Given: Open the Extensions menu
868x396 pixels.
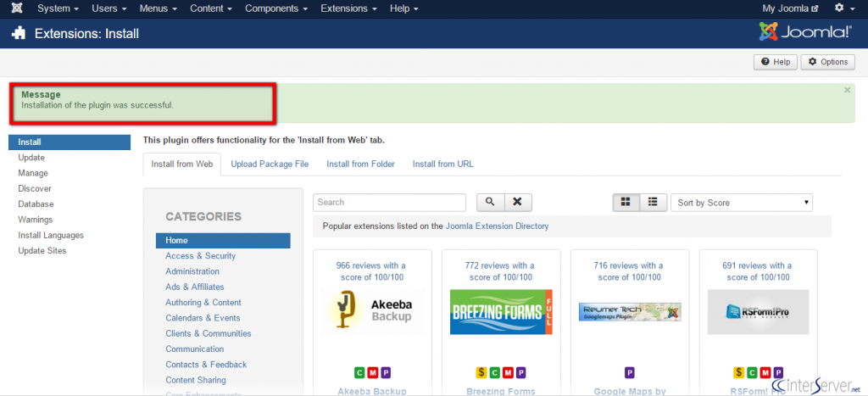Looking at the screenshot, I should pyautogui.click(x=348, y=8).
